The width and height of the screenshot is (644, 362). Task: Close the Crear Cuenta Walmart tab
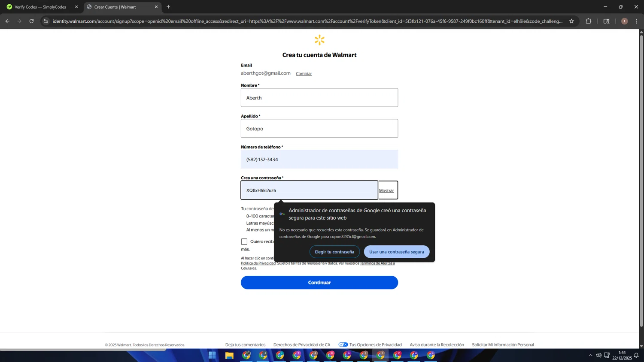coord(156,7)
